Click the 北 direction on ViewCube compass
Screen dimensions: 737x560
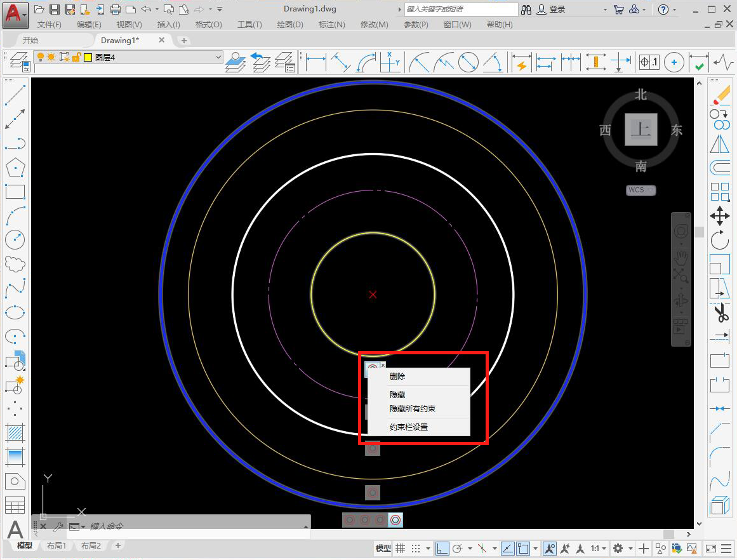coord(641,95)
